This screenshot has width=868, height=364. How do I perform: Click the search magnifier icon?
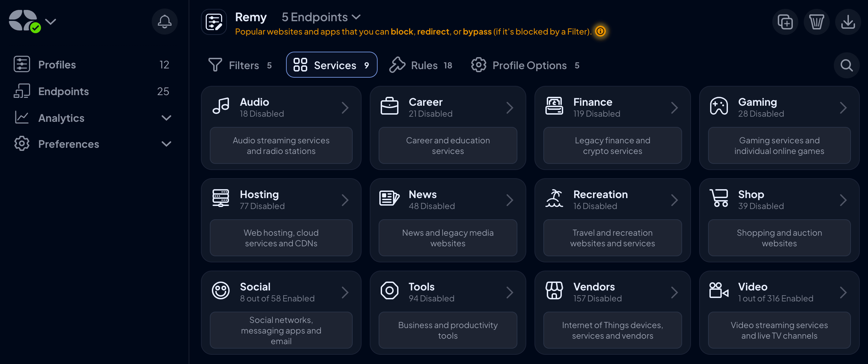point(846,65)
